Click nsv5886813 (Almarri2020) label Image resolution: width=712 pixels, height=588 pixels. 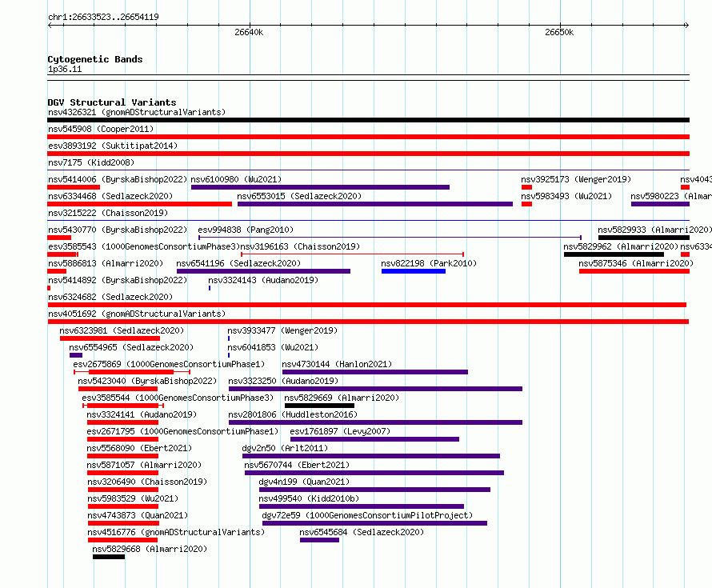(x=106, y=263)
